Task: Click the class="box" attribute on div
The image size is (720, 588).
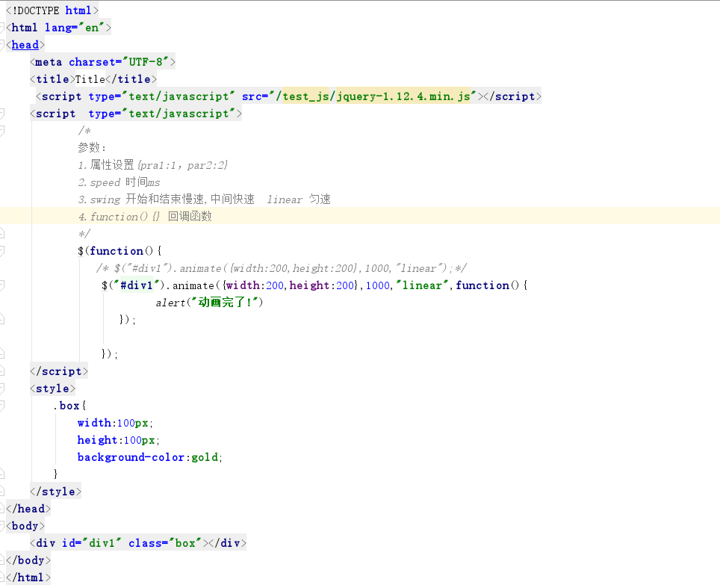Action: pyautogui.click(x=165, y=543)
